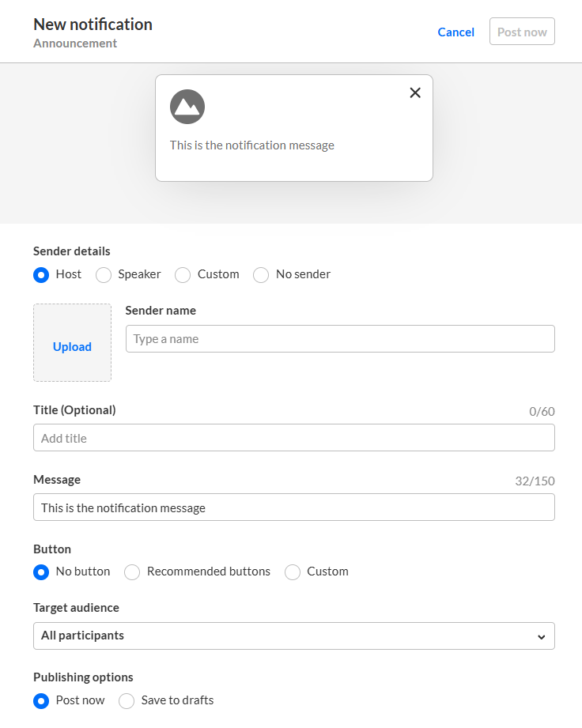Choose Save to drafts radio button
This screenshot has height=728, width=582.
click(x=127, y=701)
